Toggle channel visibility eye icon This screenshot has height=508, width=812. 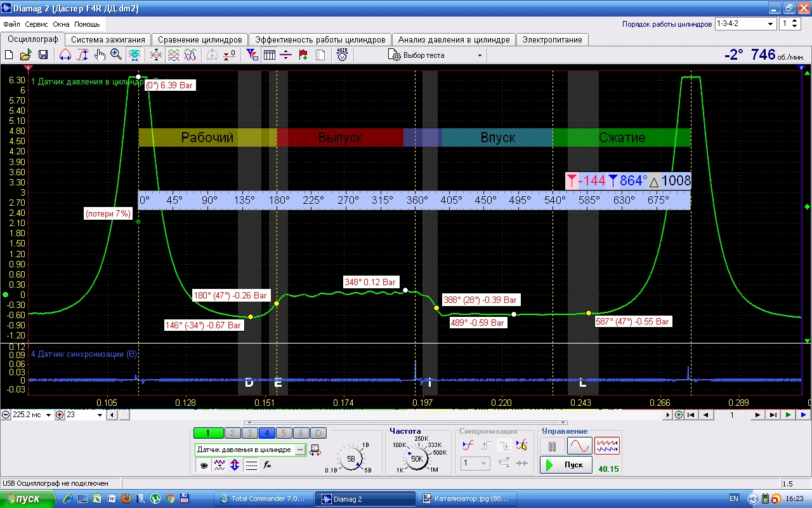[203, 465]
